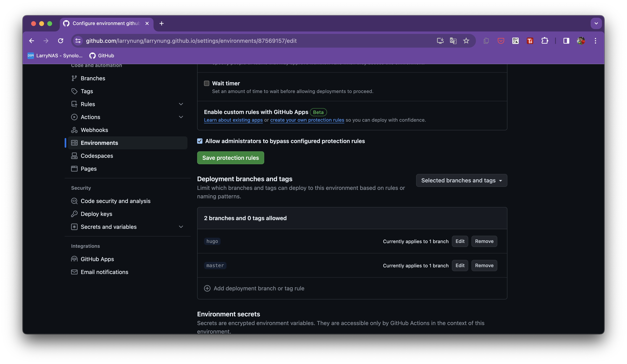Open the Rules settings menu item
Screen dimensions: 627x364
[x=127, y=104]
